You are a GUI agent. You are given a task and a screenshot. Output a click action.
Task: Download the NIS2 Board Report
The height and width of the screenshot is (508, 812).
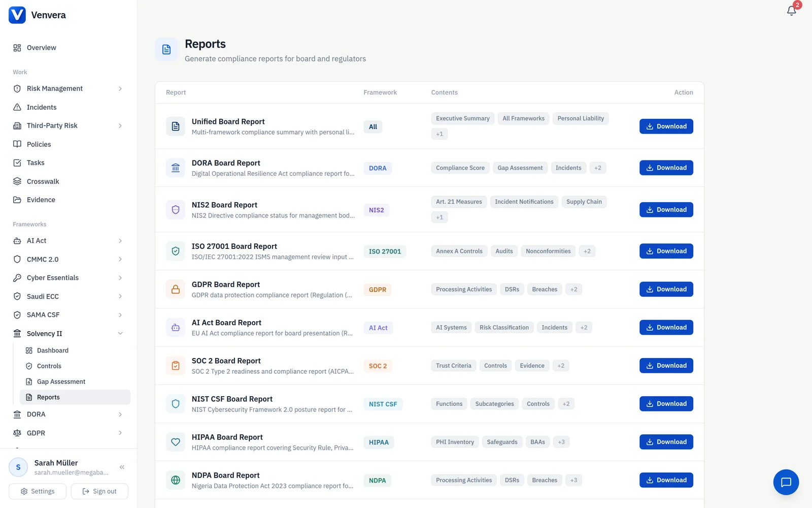point(666,210)
